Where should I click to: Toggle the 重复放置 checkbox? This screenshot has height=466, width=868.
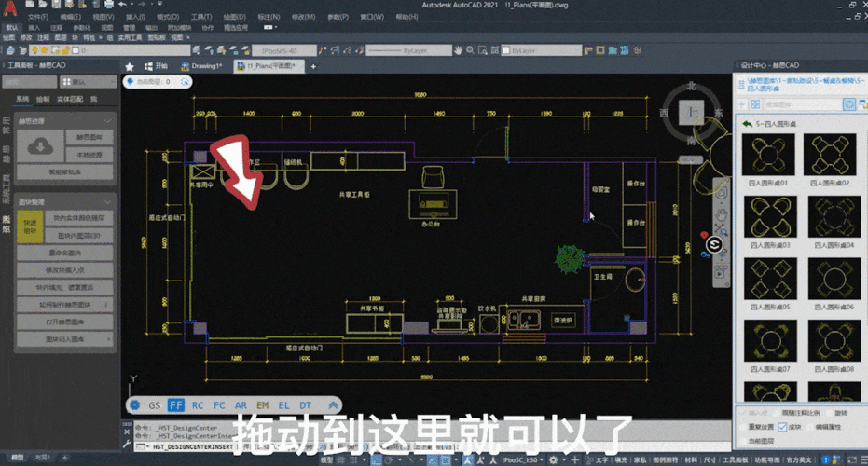743,427
